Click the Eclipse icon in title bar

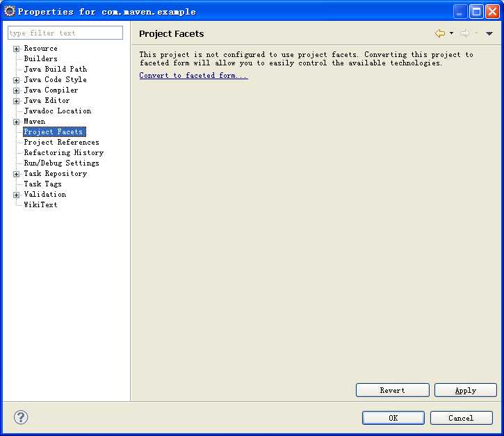pos(10,11)
